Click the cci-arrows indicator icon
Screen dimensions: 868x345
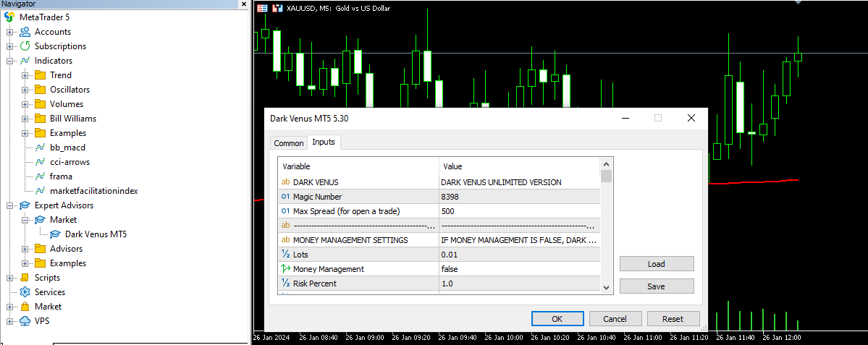pyautogui.click(x=40, y=162)
